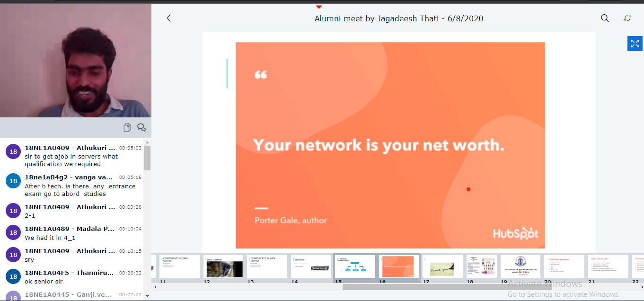The image size is (644, 301).
Task: Click timestamp 00:09:28
Action: pos(130,207)
